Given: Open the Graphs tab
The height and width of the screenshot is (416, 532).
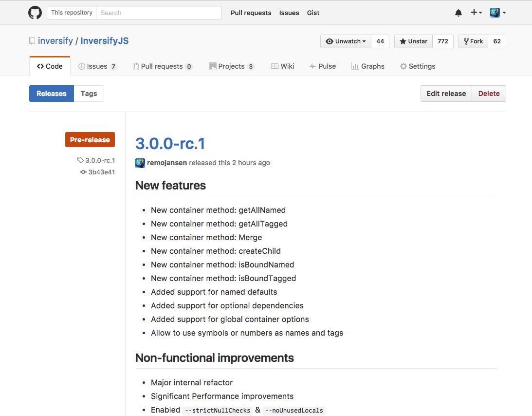Looking at the screenshot, I should 368,66.
